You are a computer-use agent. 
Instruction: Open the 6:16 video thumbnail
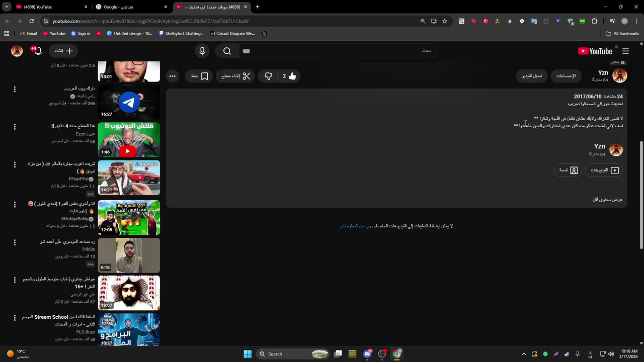tap(129, 255)
